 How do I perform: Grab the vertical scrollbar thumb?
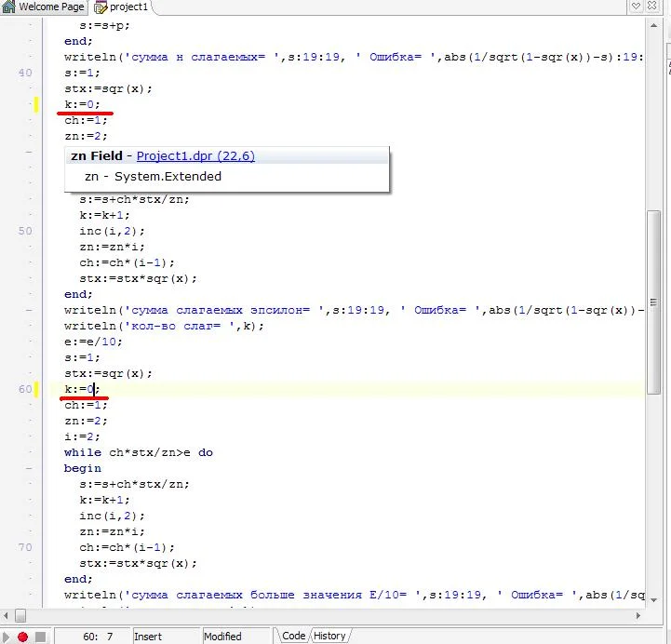pyautogui.click(x=653, y=302)
